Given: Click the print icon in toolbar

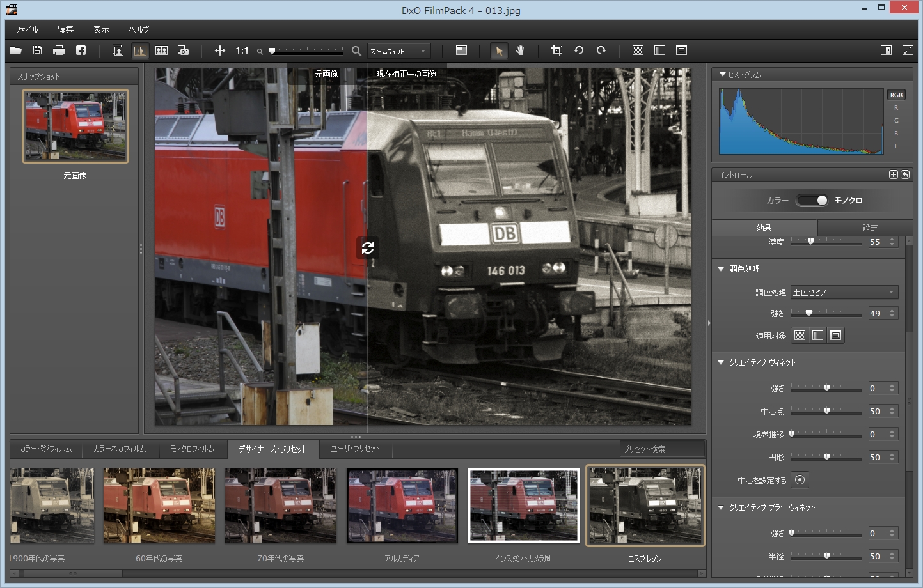Looking at the screenshot, I should click(59, 50).
